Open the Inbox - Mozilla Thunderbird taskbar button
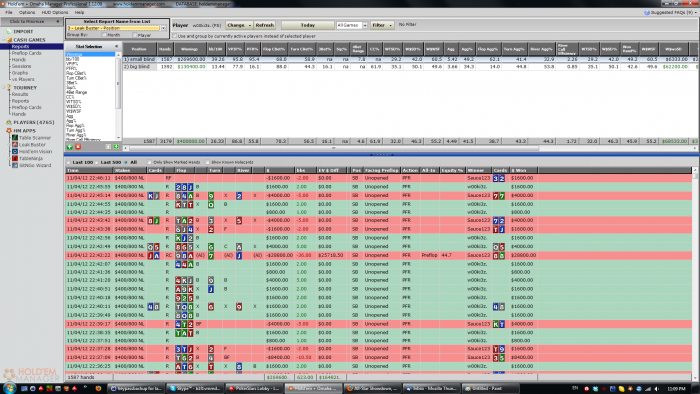The width and height of the screenshot is (700, 394). (432, 389)
